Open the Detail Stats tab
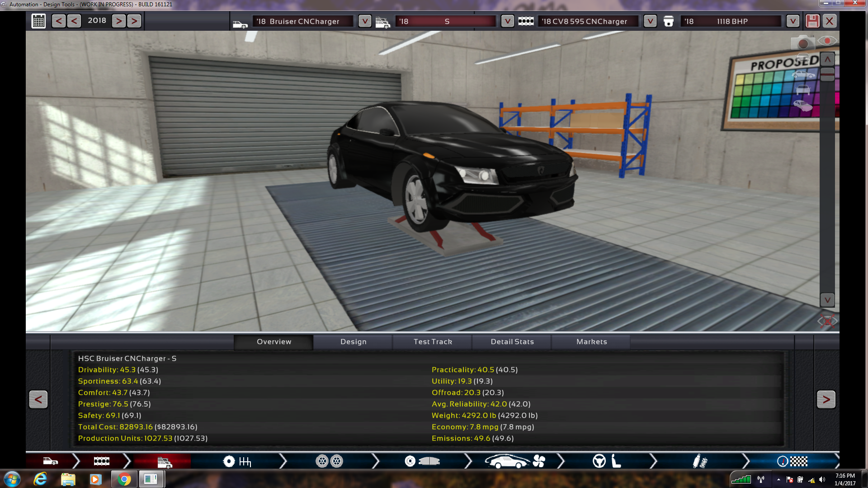Screen dimensions: 868x488 coord(512,342)
